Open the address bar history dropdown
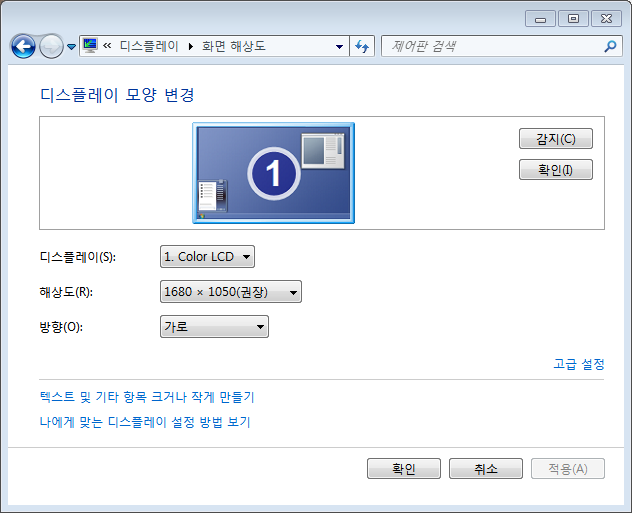 coord(339,46)
